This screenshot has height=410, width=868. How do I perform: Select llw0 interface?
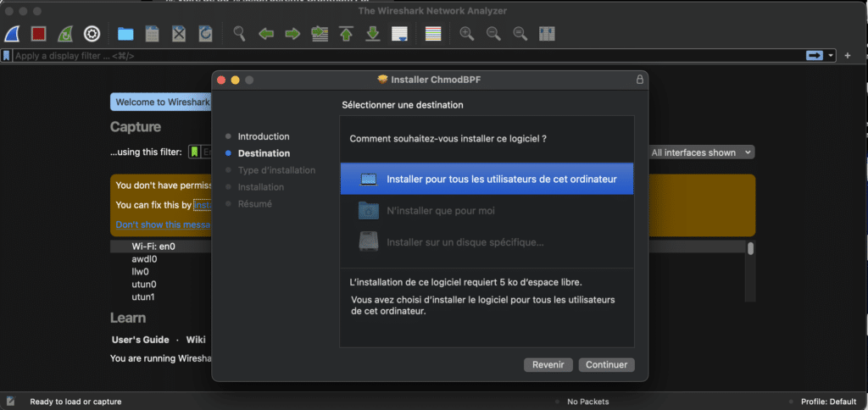(x=140, y=272)
